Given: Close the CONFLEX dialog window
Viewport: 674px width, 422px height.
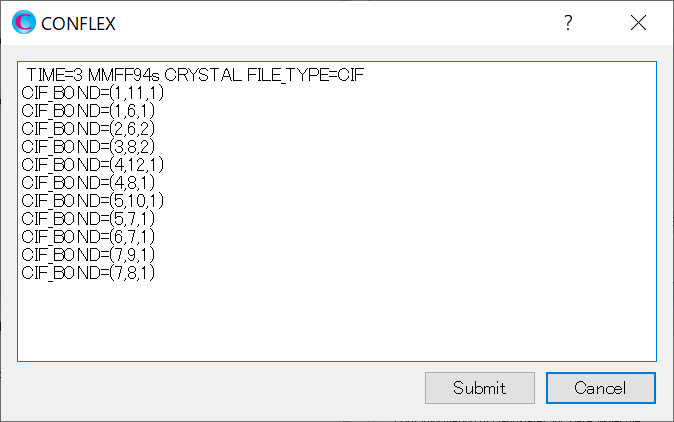Looking at the screenshot, I should pyautogui.click(x=638, y=23).
